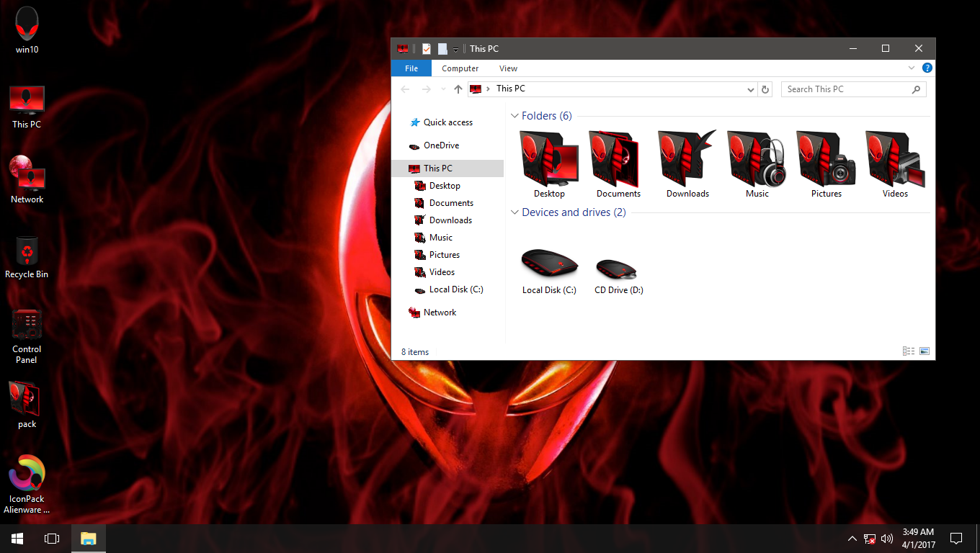The height and width of the screenshot is (553, 980).
Task: Click the Properties shortcut in quick access toolbar
Action: [x=426, y=48]
